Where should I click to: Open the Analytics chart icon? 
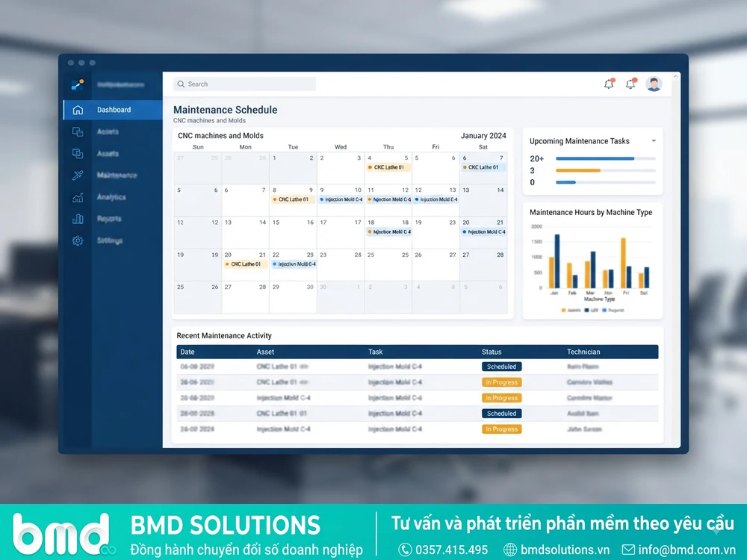[x=78, y=197]
